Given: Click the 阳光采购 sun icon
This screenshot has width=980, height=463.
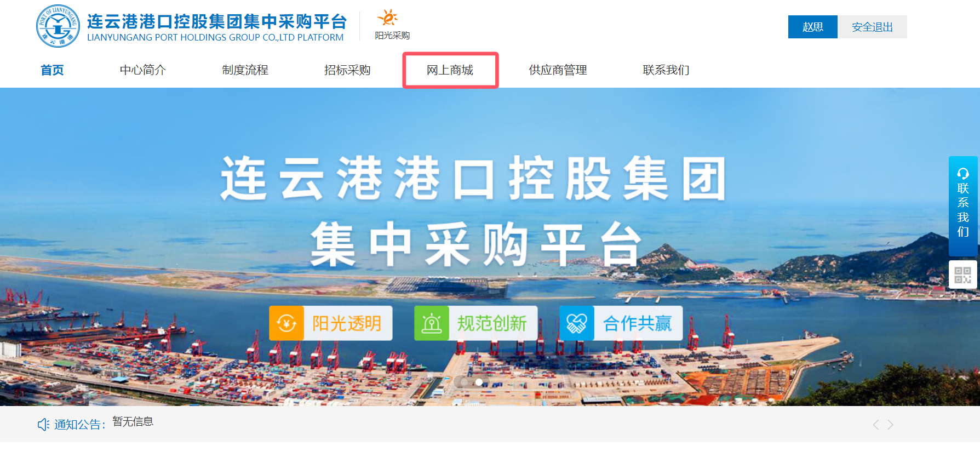Looking at the screenshot, I should point(388,18).
